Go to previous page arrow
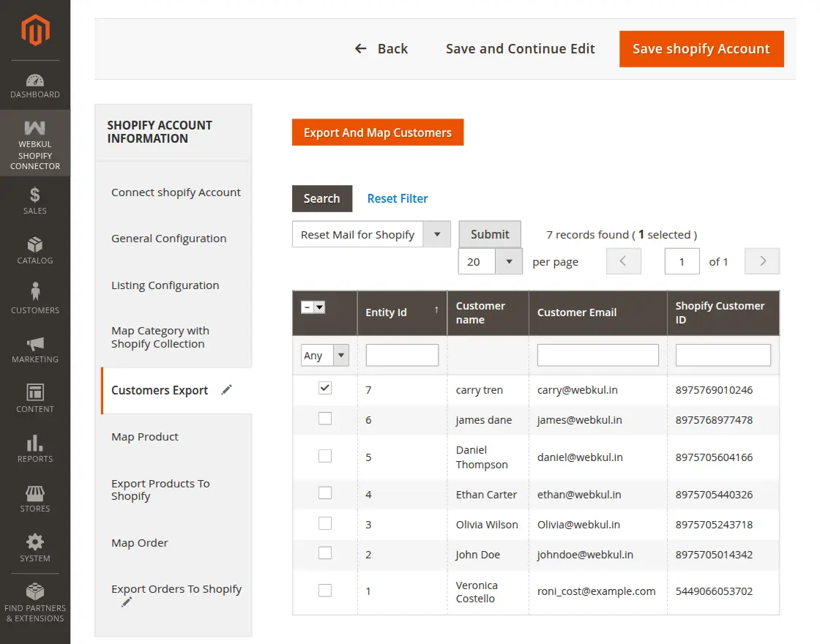This screenshot has width=820, height=644. (623, 261)
